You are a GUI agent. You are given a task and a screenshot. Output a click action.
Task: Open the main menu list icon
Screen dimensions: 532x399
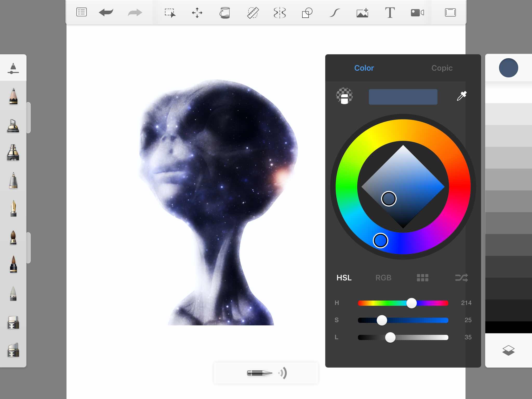(x=82, y=12)
